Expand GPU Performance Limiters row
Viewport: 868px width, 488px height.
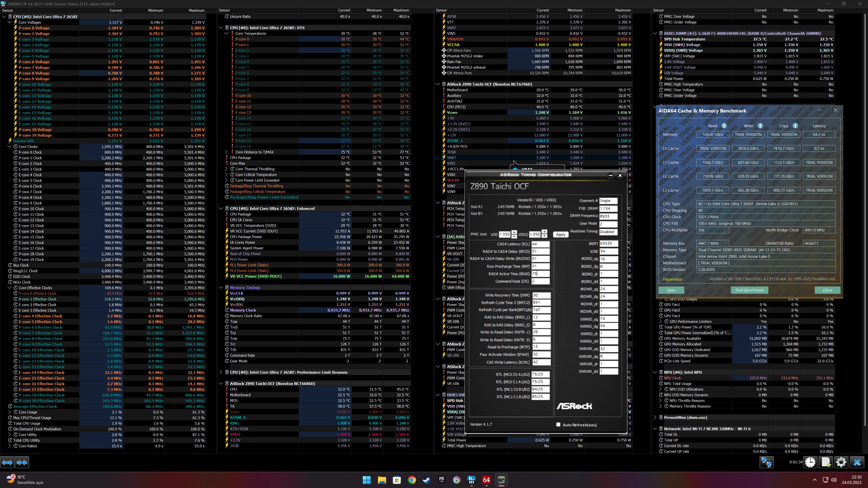660,321
